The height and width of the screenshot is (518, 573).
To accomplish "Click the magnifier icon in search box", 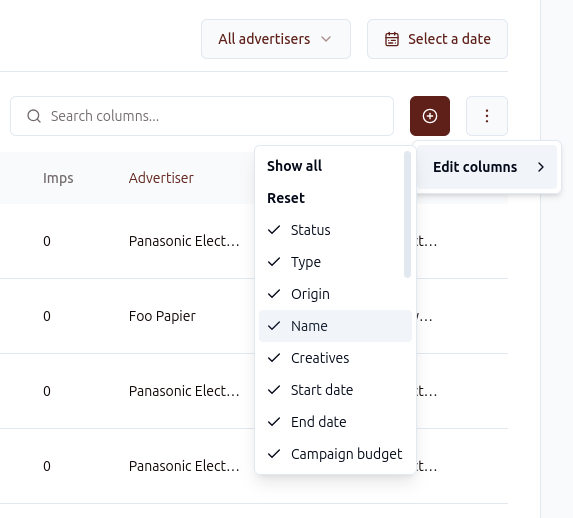I will (x=34, y=116).
